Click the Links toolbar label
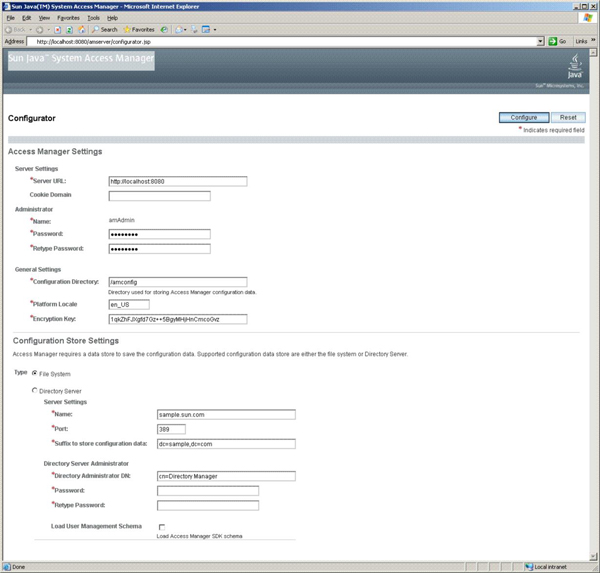Image resolution: width=600 pixels, height=573 pixels. click(x=581, y=41)
